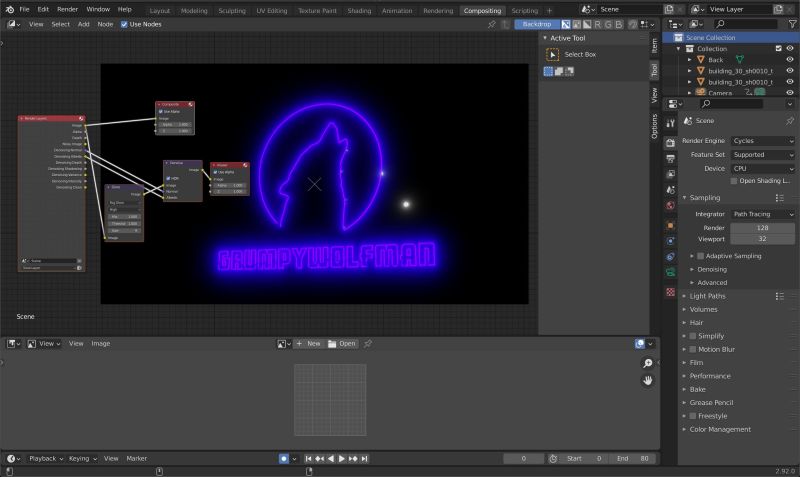The width and height of the screenshot is (800, 477).
Task: Click the End frame 80 field
Action: point(632,459)
